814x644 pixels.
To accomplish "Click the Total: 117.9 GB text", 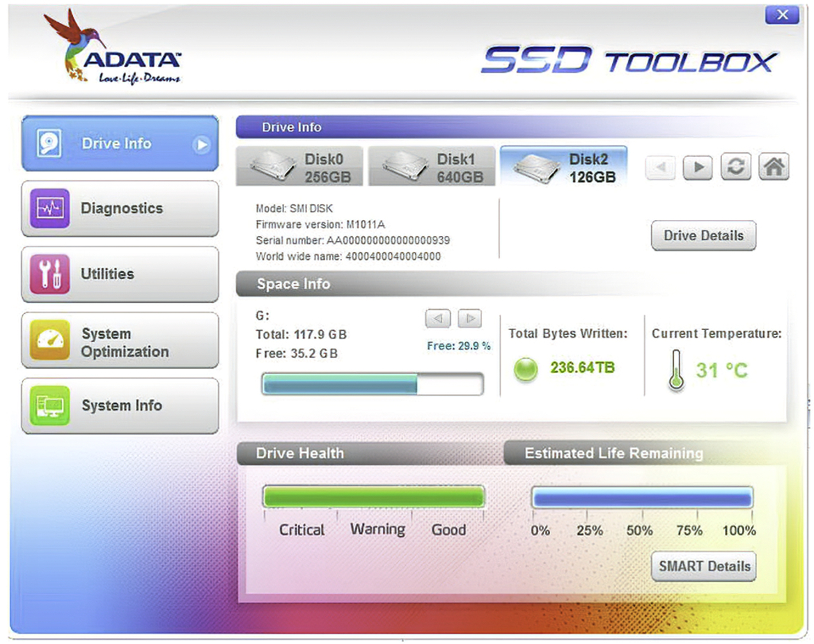I will pyautogui.click(x=301, y=335).
